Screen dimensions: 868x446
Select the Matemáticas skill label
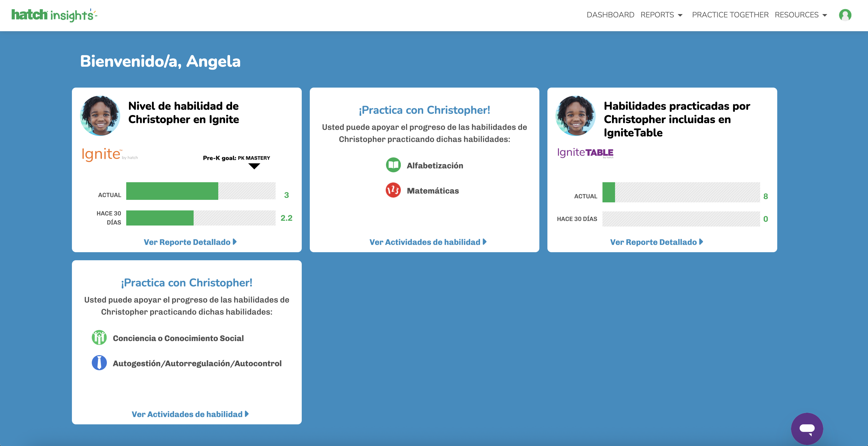point(433,191)
